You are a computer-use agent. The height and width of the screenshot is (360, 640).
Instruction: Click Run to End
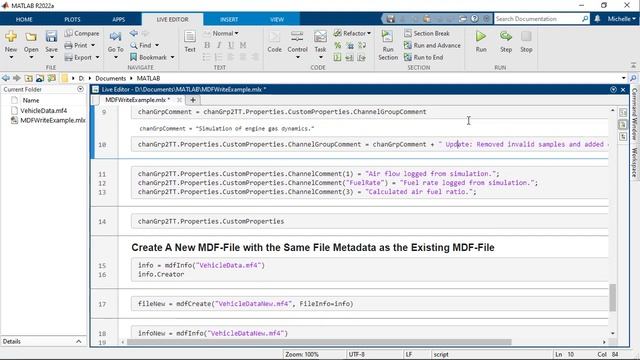point(423,58)
